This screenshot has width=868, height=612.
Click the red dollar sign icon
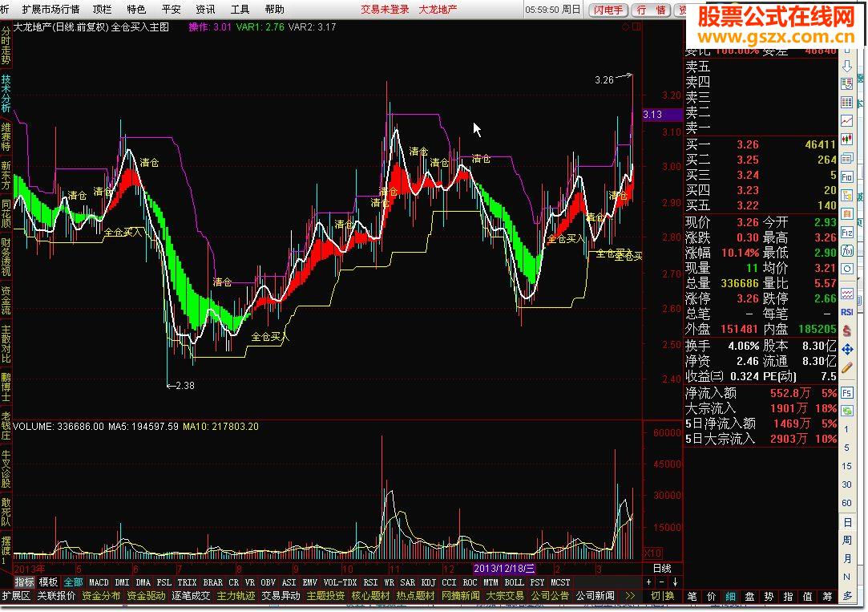pyautogui.click(x=847, y=330)
